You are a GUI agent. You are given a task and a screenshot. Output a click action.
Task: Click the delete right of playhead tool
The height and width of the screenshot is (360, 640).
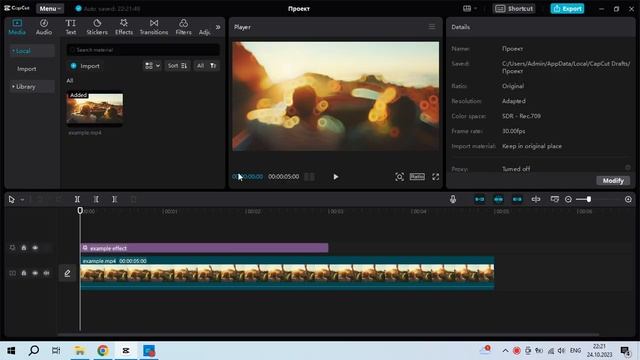coord(115,199)
